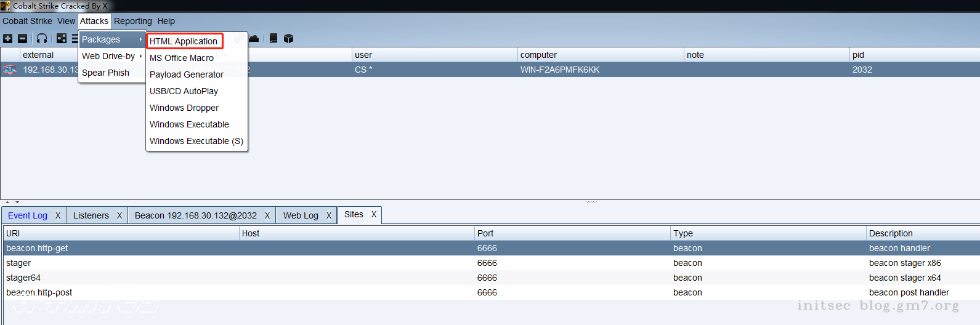Collapse the top panel with the up arrow

(x=7, y=202)
